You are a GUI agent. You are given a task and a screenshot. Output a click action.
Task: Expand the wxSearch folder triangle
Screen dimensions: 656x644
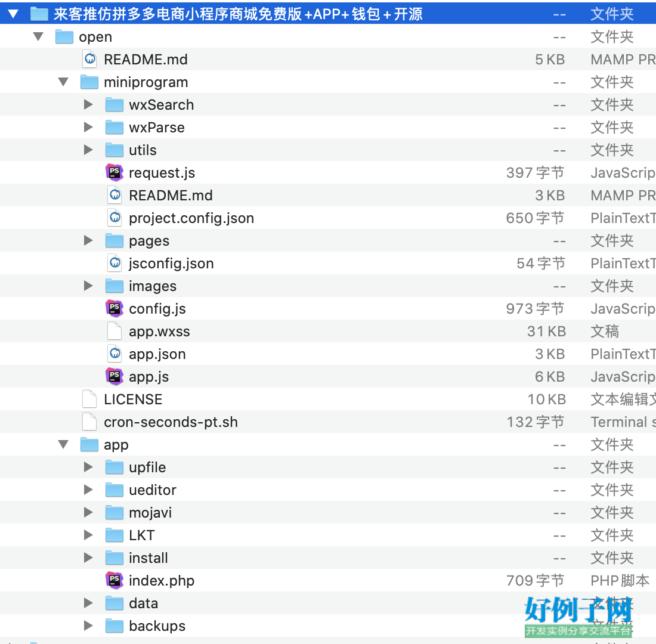(88, 104)
